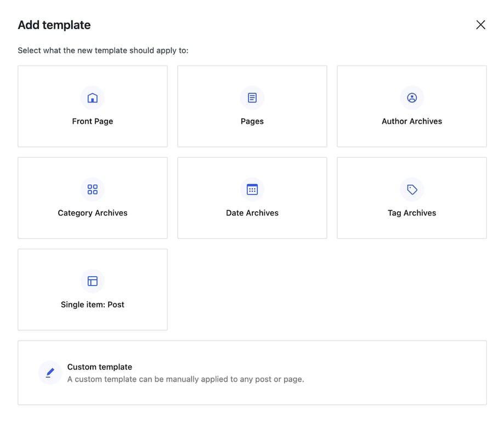Click the Tag Archives tag icon
Image resolution: width=504 pixels, height=421 pixels.
point(411,189)
